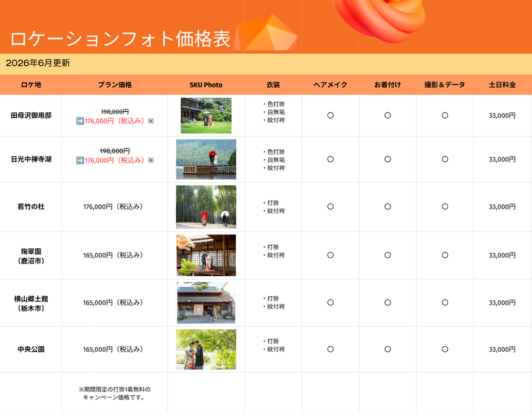Click the arrow icon in 田母沢御用邸 price
Image resolution: width=532 pixels, height=417 pixels.
pyautogui.click(x=80, y=121)
